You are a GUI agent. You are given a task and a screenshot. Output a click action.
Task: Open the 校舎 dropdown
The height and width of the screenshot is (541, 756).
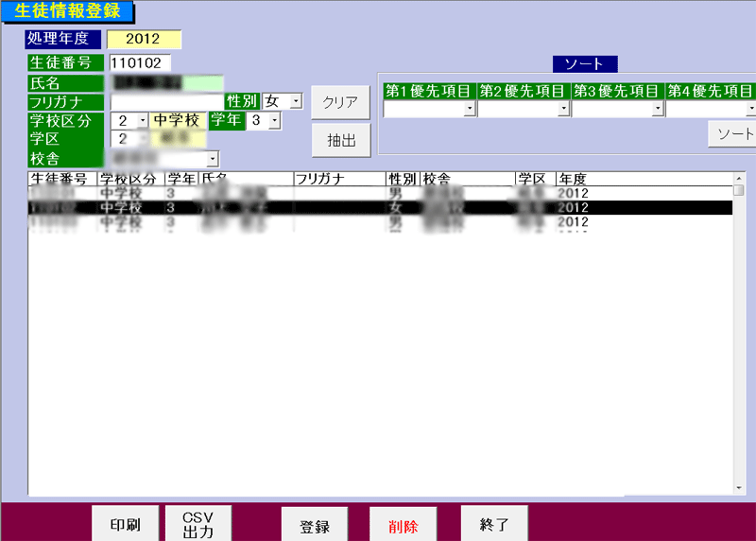pos(213,159)
